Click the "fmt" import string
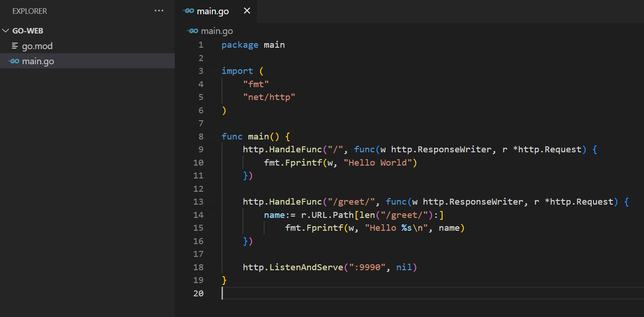 pos(256,84)
